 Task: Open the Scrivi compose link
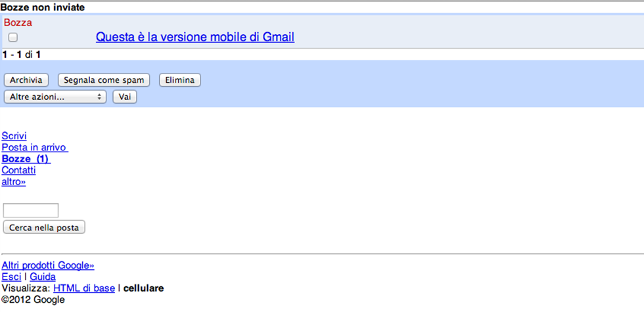click(x=14, y=136)
